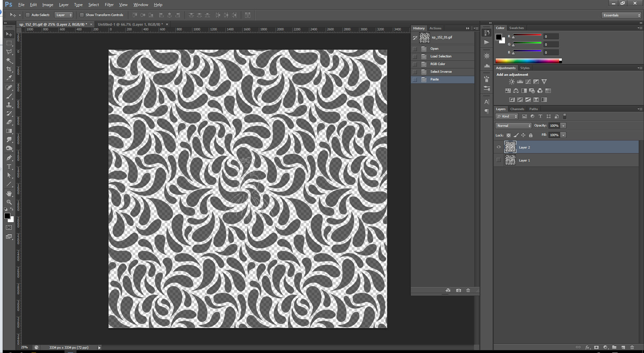Set history brush source at Load Selection
This screenshot has width=644, height=353.
[x=415, y=56]
